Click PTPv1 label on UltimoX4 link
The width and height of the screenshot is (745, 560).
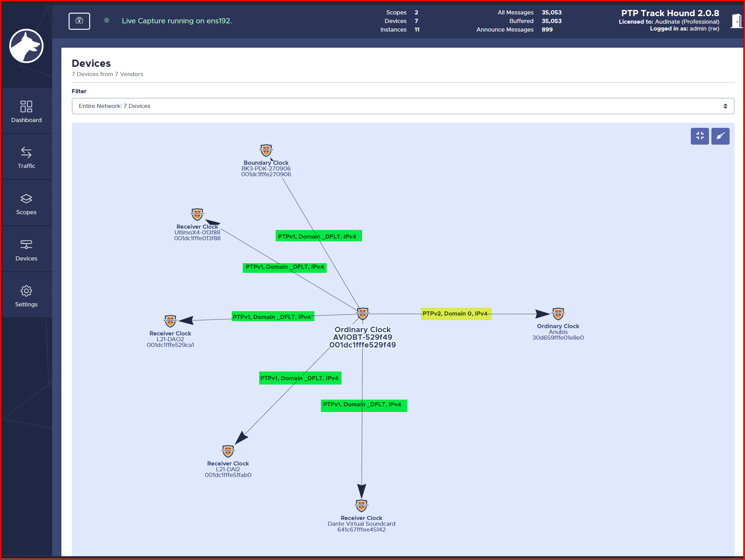point(285,267)
